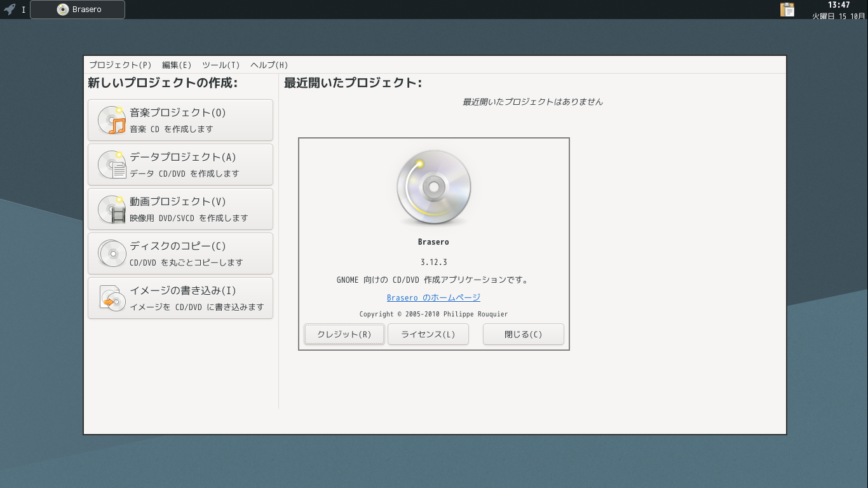Close the about dialog with 閉じる(C)
Screen dimensions: 868x488
(x=524, y=334)
